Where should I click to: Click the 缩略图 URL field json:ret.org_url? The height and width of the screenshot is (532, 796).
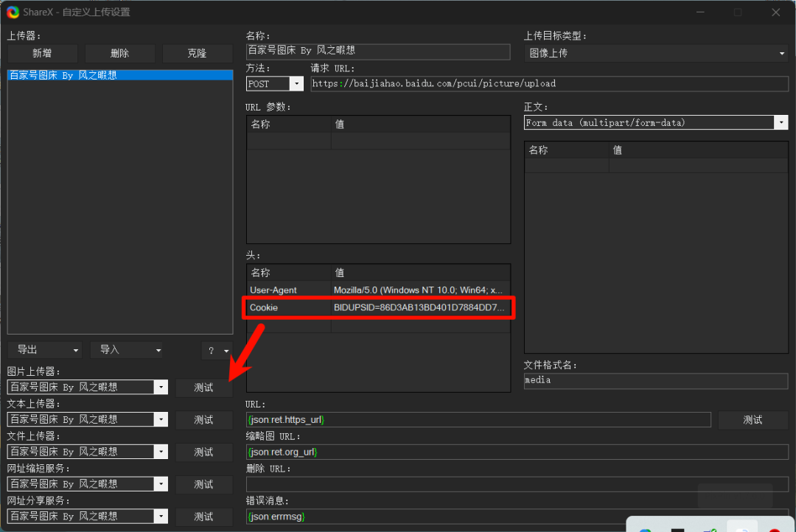(x=517, y=452)
